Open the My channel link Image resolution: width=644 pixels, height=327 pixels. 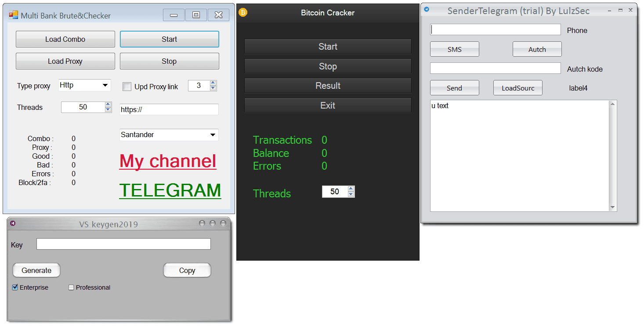[x=168, y=161]
